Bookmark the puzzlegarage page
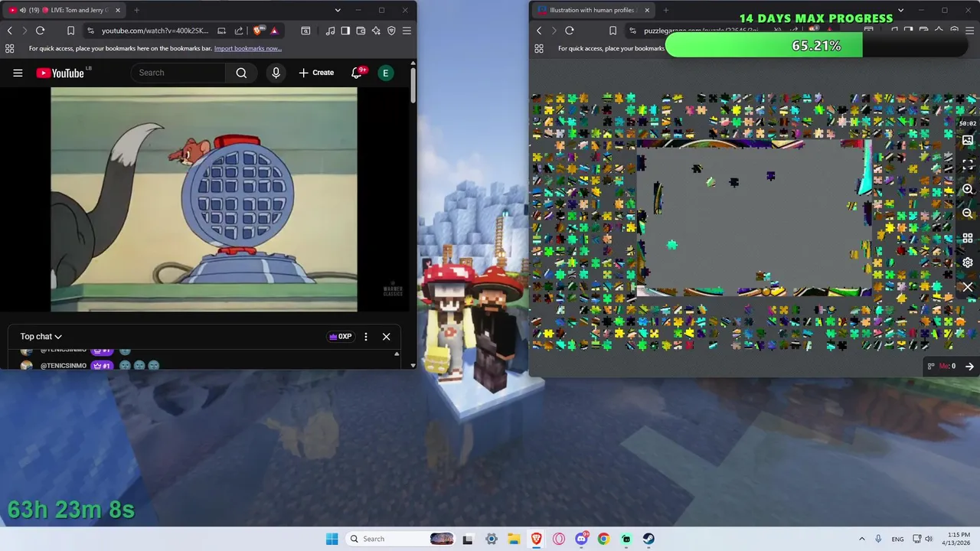This screenshot has width=980, height=551. tap(612, 31)
